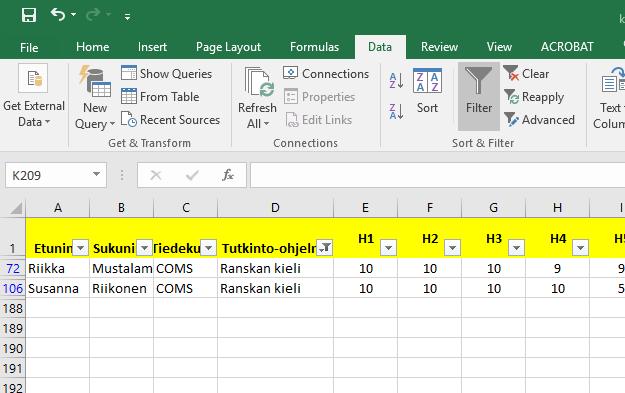
Task: Open the Sukunimi column filter dropdown
Action: (x=144, y=248)
